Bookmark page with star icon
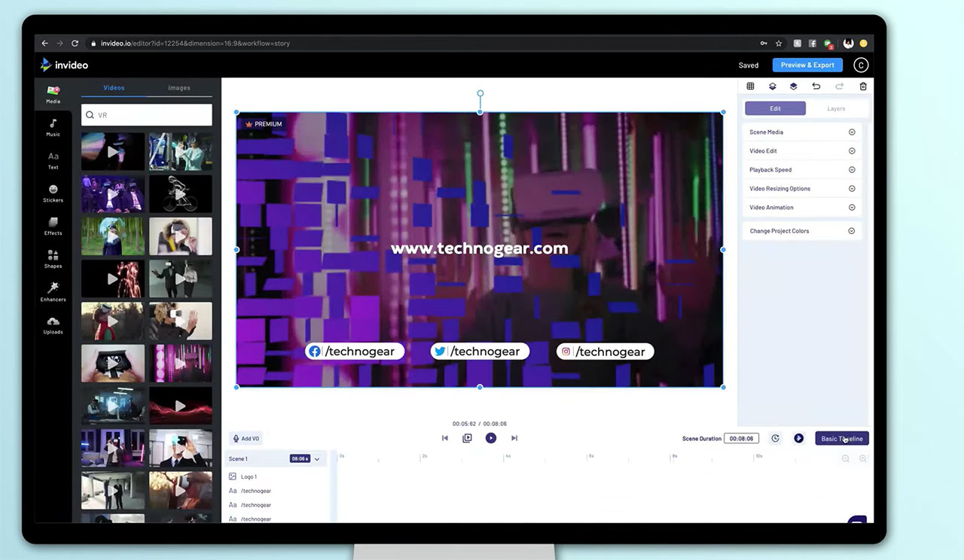 coord(779,44)
